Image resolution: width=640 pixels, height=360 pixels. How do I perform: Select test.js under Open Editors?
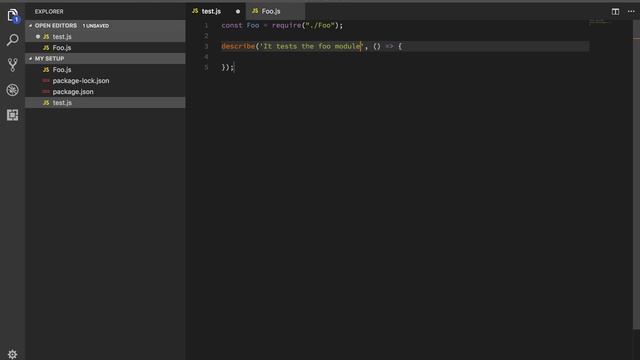point(105,36)
